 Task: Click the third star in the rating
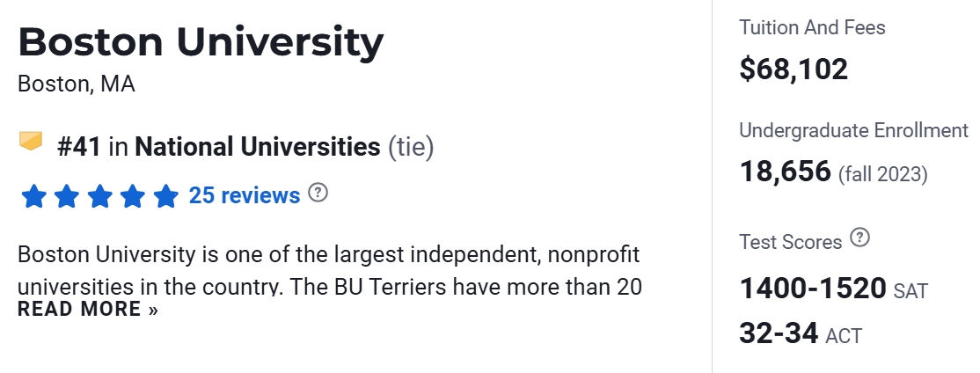point(99,195)
